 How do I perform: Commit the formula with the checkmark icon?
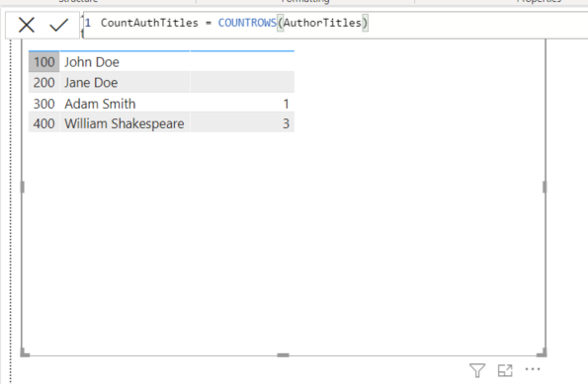59,25
